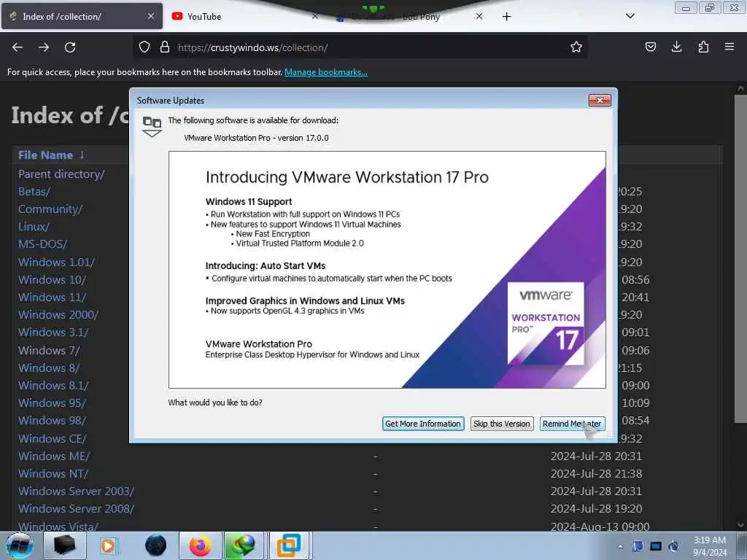Open the Windows 11/ folder link
Viewport: 747px width, 560px height.
click(x=53, y=297)
